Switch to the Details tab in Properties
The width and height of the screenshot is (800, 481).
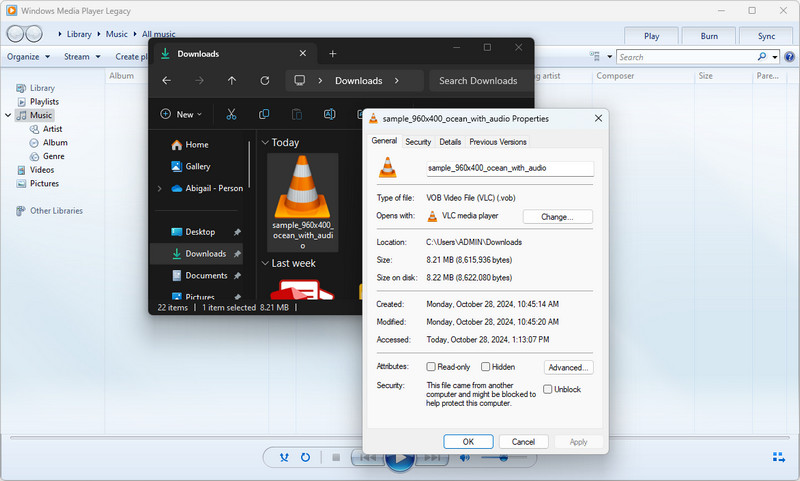(450, 142)
